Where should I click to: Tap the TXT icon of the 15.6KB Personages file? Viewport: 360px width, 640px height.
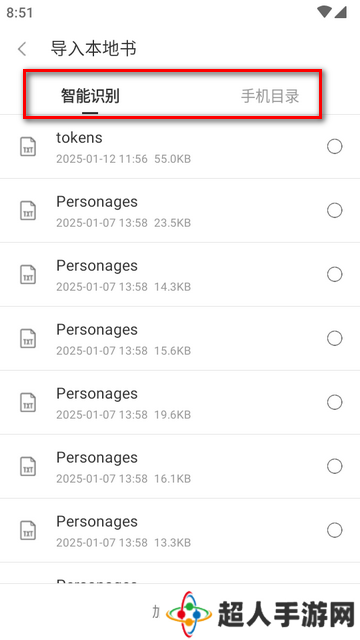point(28,338)
